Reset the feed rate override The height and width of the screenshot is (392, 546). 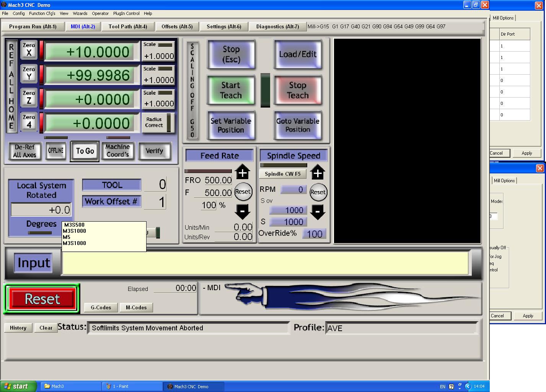[x=243, y=192]
